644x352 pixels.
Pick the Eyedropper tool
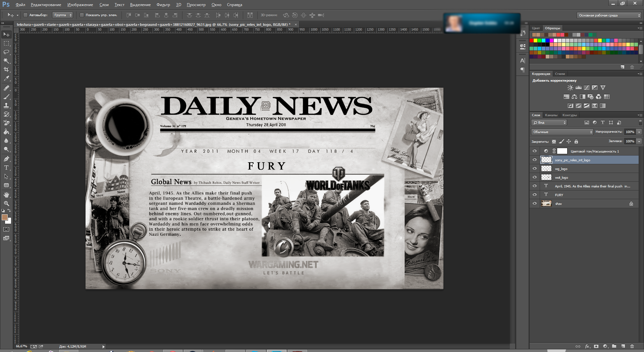(6, 79)
